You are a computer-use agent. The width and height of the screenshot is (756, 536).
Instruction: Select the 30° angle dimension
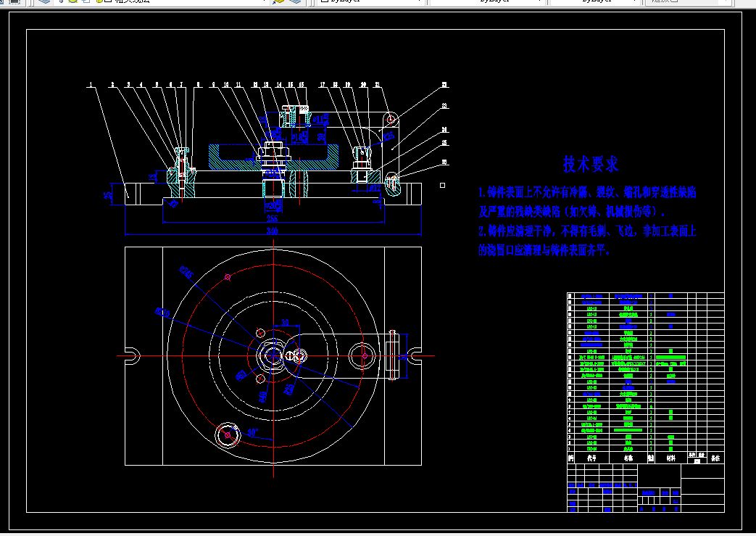click(x=253, y=432)
